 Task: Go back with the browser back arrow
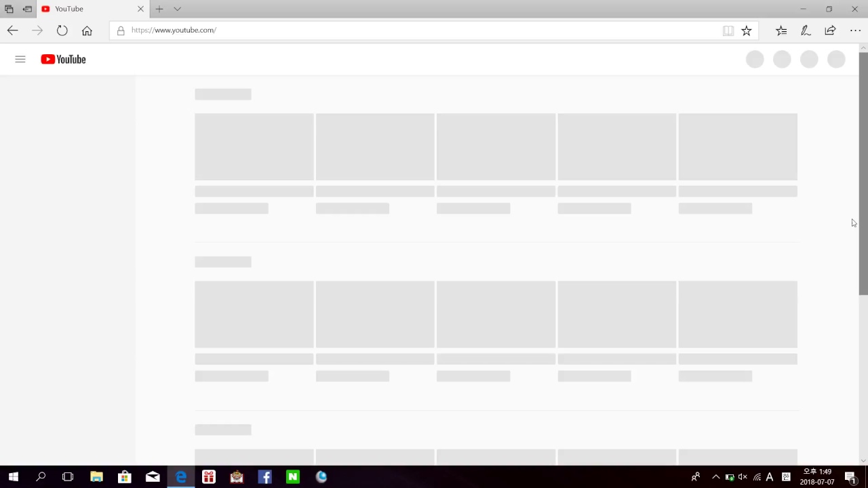tap(12, 30)
